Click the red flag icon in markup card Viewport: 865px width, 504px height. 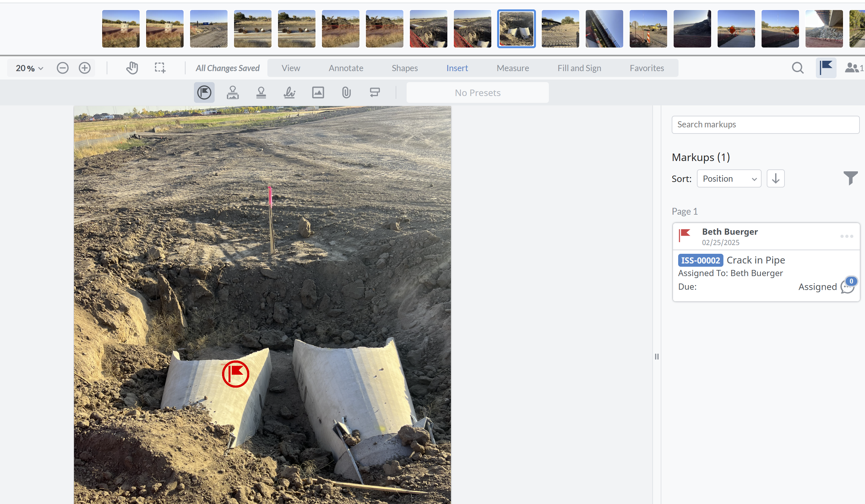coord(685,235)
